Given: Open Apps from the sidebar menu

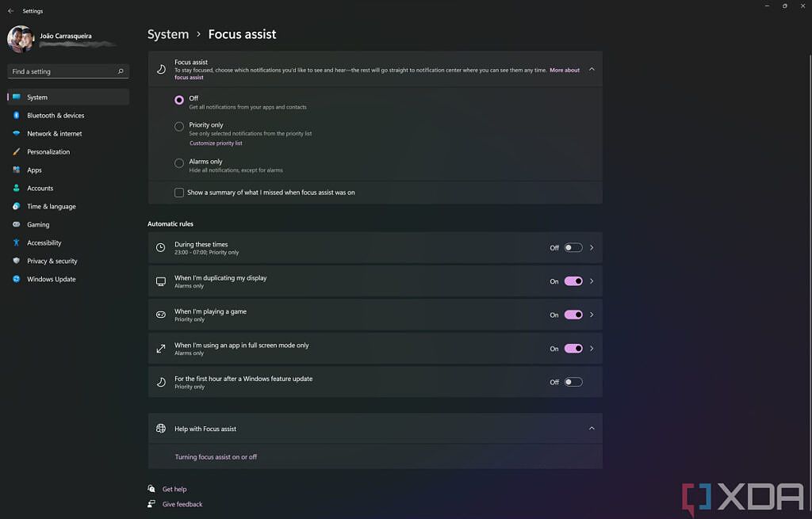Looking at the screenshot, I should click(x=33, y=170).
